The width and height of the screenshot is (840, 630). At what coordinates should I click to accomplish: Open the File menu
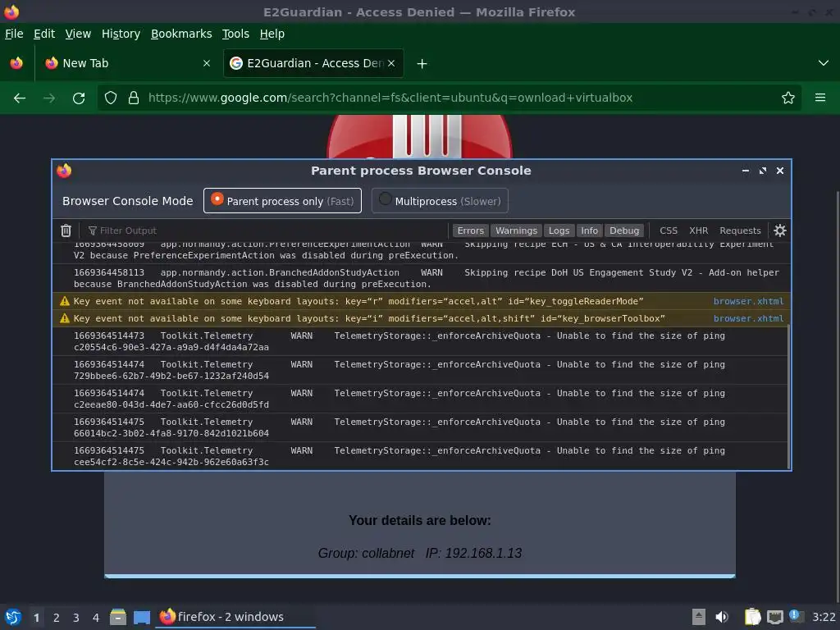click(x=14, y=34)
